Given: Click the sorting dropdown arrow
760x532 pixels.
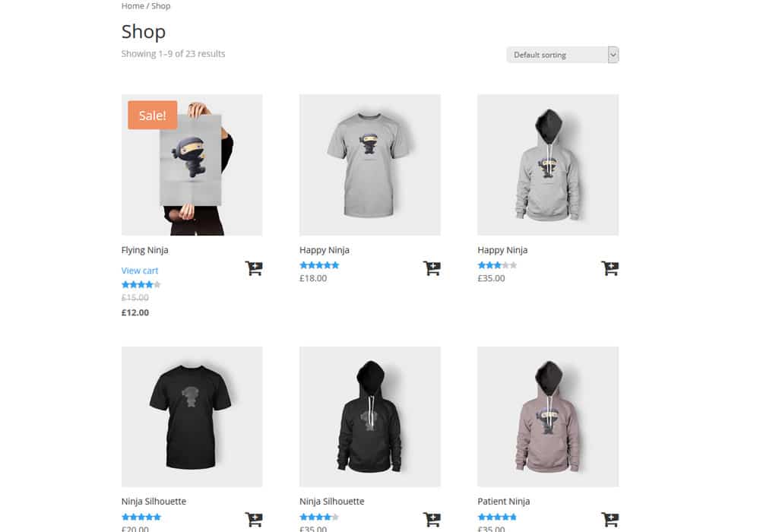Looking at the screenshot, I should point(613,55).
